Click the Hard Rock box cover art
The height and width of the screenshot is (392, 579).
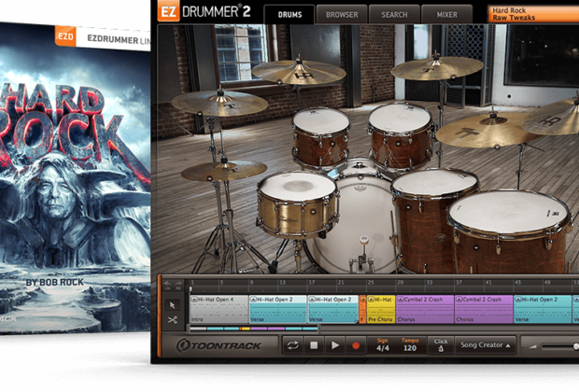(x=75, y=178)
